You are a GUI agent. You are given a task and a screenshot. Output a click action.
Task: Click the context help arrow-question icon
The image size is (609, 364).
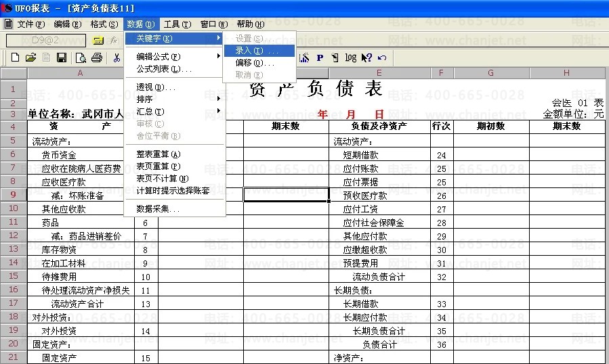366,58
